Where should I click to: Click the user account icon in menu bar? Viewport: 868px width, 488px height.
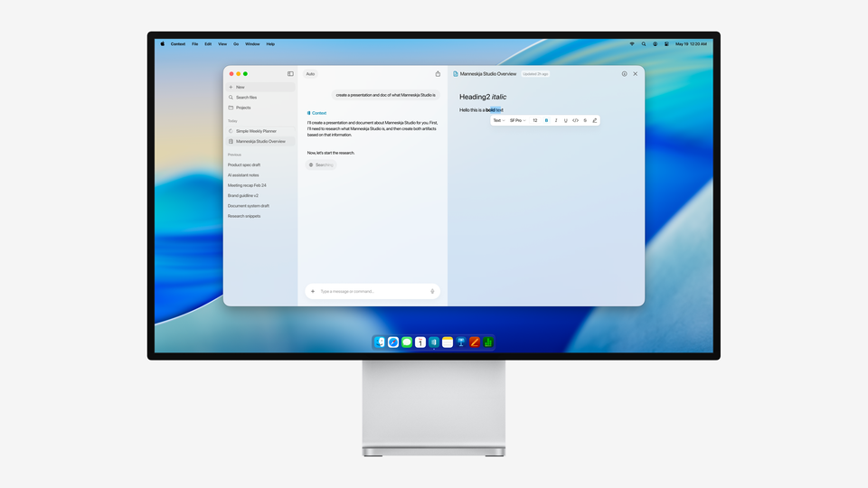pyautogui.click(x=655, y=43)
